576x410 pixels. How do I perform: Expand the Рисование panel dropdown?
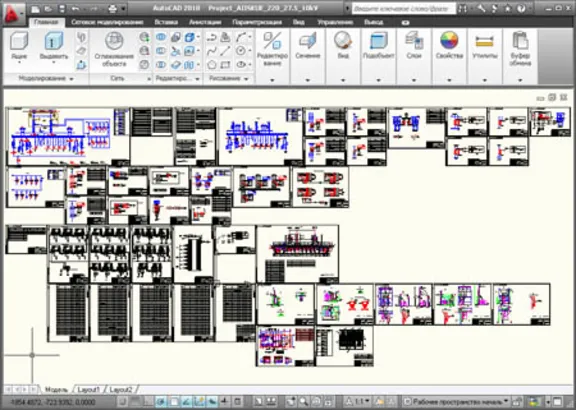click(246, 79)
